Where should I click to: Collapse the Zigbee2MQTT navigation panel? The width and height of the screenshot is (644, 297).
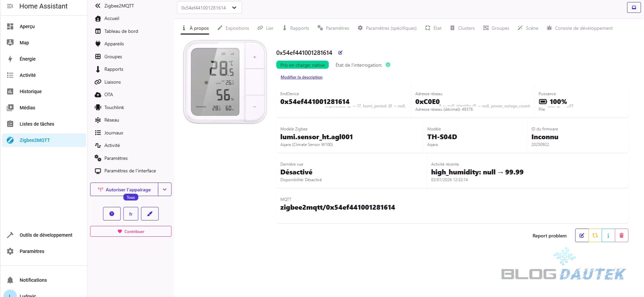98,6
